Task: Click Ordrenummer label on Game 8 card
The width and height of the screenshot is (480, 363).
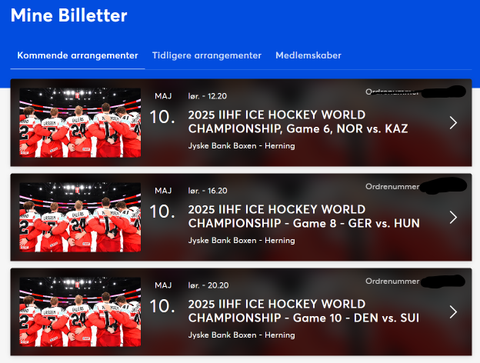Action: point(392,187)
